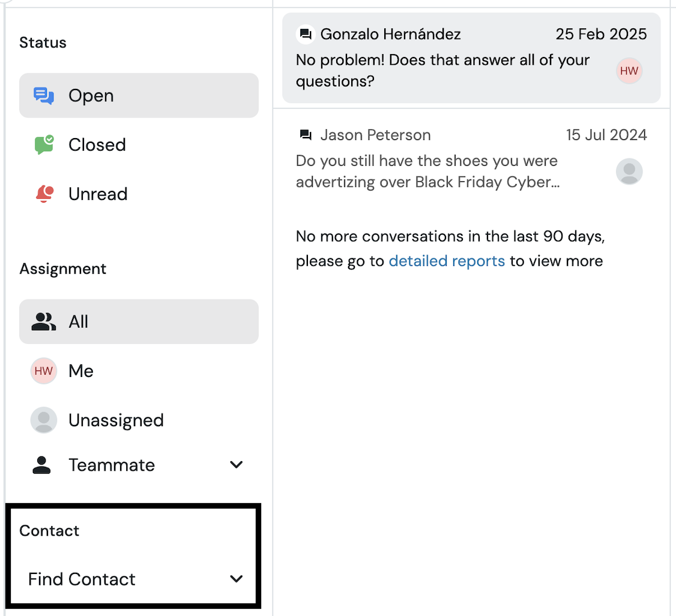Click chat icon beside Gonzalo Hernández
This screenshot has height=616, width=676.
pyautogui.click(x=306, y=34)
